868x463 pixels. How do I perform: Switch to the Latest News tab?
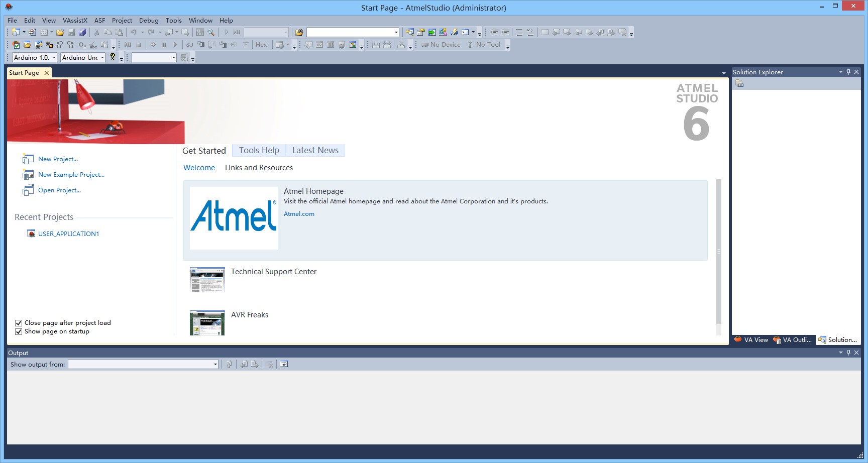(x=315, y=150)
